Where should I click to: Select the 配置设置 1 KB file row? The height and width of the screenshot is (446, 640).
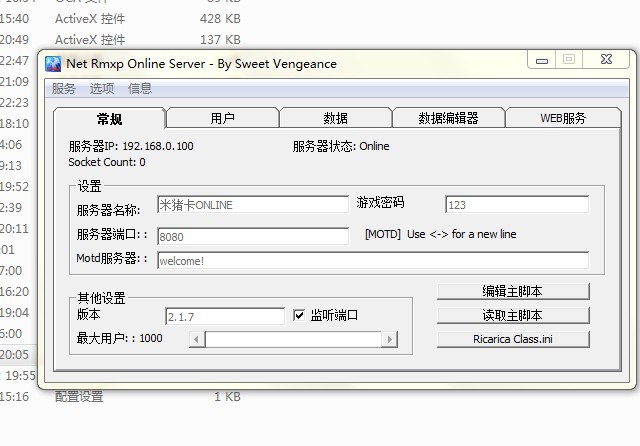click(x=120, y=396)
